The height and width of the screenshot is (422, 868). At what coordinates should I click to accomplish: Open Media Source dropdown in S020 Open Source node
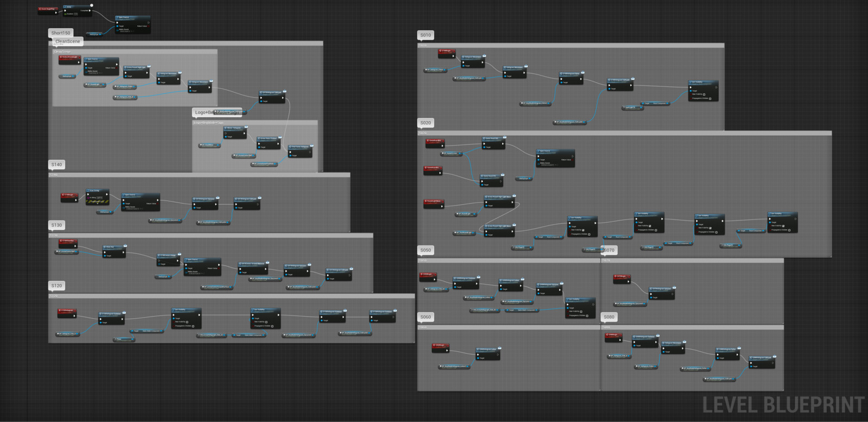point(546,164)
